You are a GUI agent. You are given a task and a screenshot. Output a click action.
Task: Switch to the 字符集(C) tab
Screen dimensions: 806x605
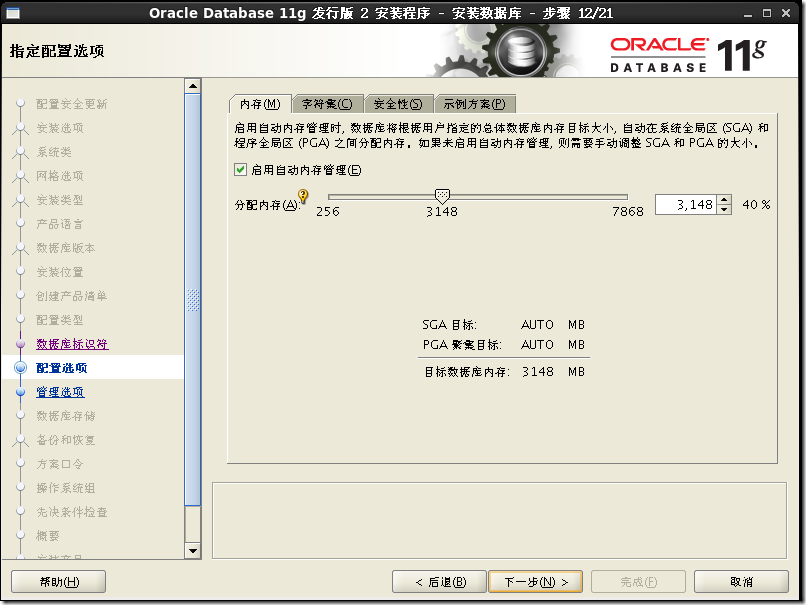tap(327, 104)
